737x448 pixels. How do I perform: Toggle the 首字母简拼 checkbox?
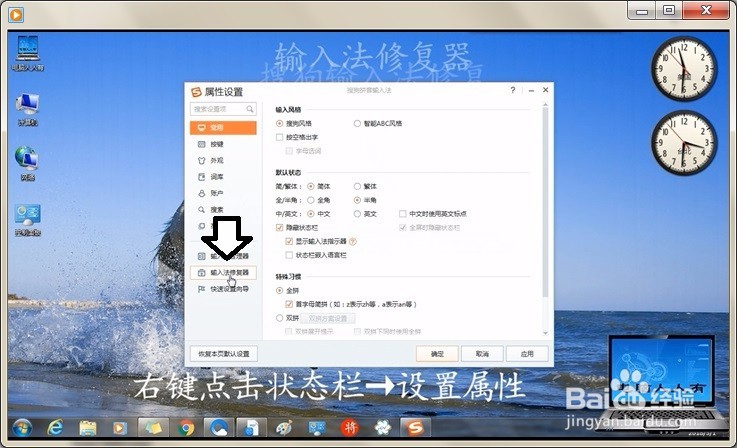(x=289, y=304)
